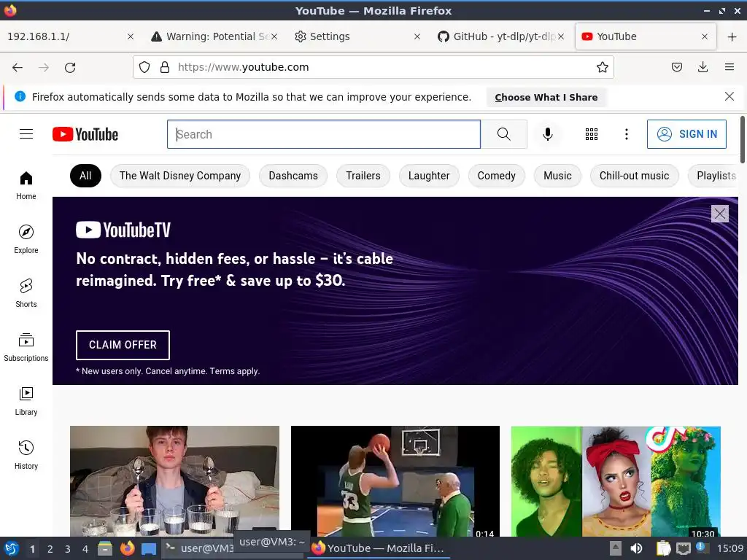Open History in sidebar
The image size is (747, 560).
(26, 455)
